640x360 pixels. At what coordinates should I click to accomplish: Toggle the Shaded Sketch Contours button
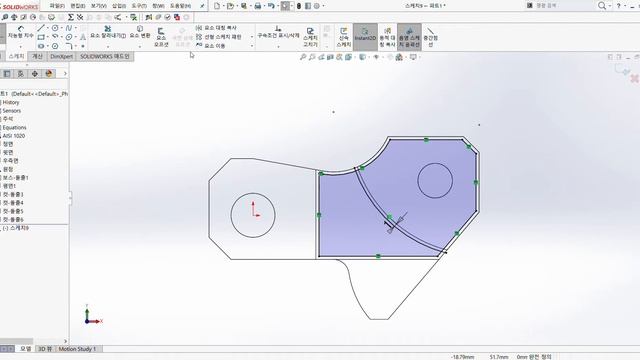(x=409, y=37)
